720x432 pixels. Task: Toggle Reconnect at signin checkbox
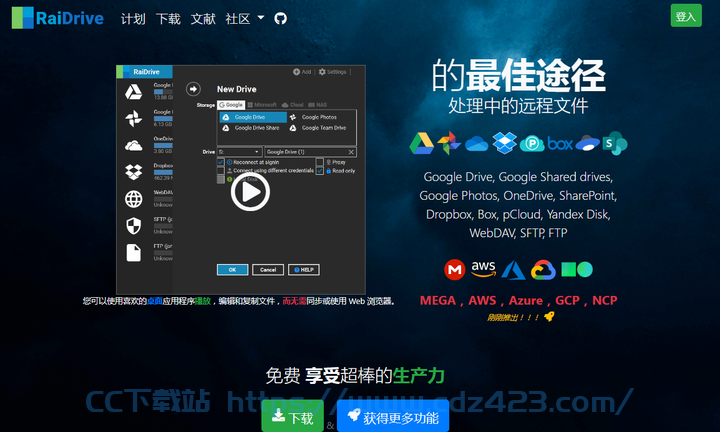point(221,162)
